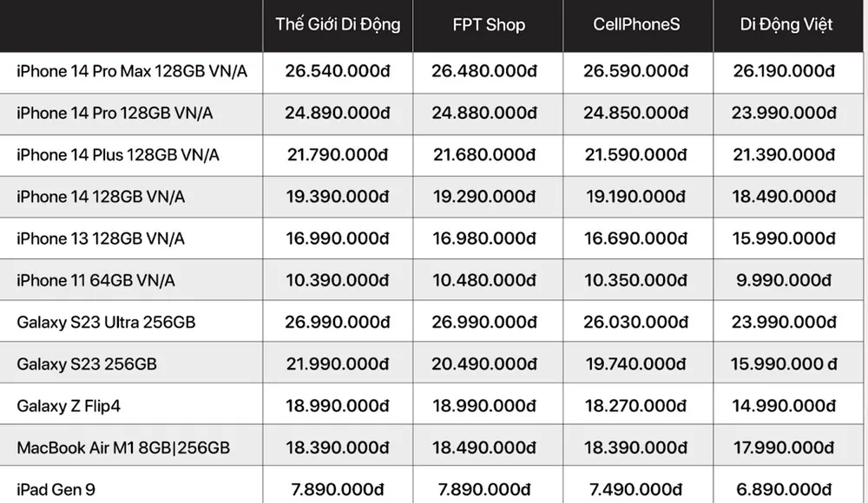Screen dimensions: 868x503
Task: Select the FPT Shop column header
Action: [489, 24]
